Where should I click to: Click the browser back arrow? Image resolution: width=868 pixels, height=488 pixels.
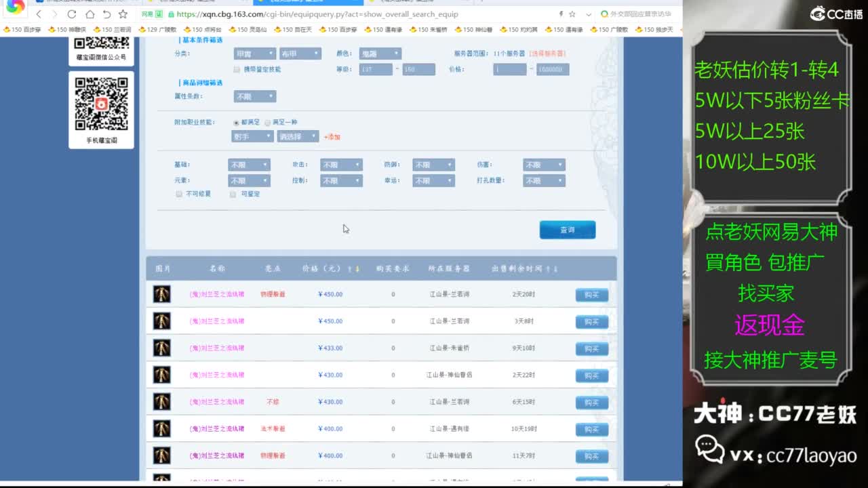pos(39,14)
